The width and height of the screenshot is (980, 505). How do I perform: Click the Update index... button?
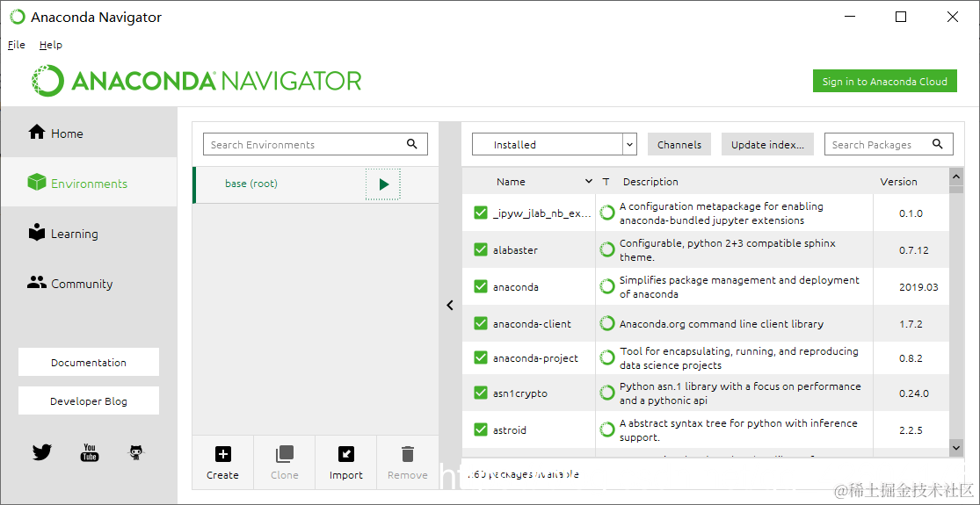pyautogui.click(x=767, y=144)
